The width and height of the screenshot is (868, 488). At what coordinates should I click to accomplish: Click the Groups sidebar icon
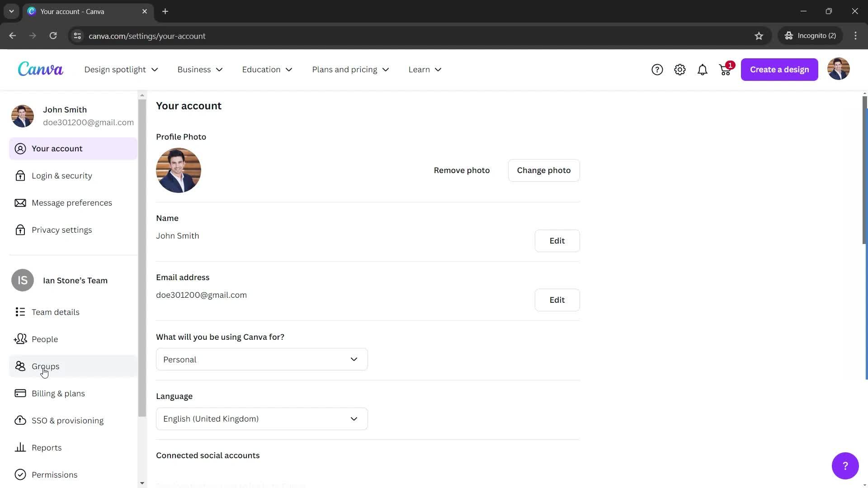click(20, 366)
